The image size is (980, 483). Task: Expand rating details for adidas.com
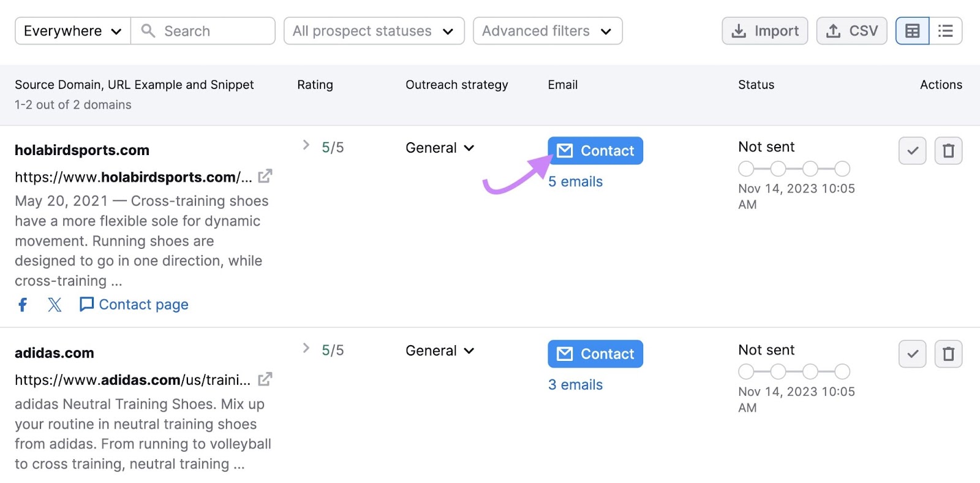[306, 348]
